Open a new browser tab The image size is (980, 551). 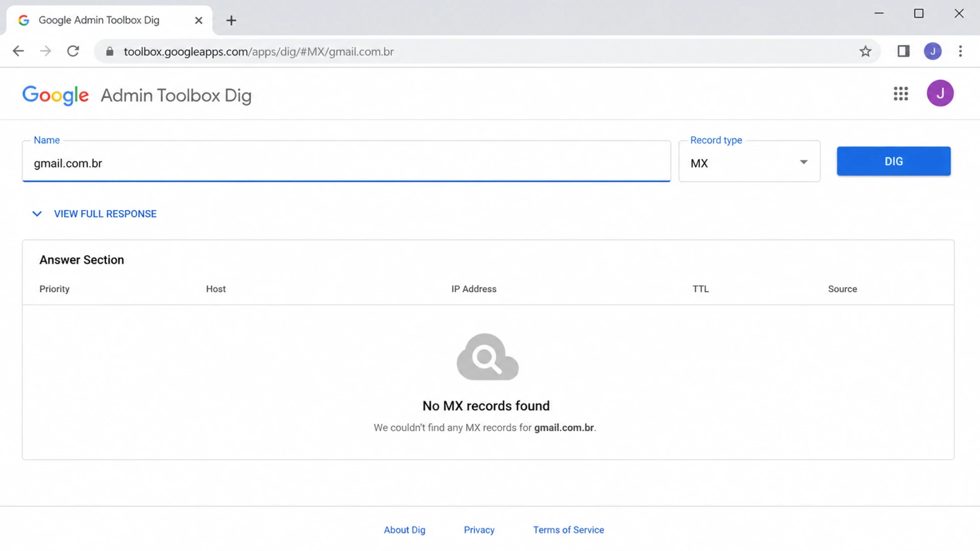coord(231,20)
